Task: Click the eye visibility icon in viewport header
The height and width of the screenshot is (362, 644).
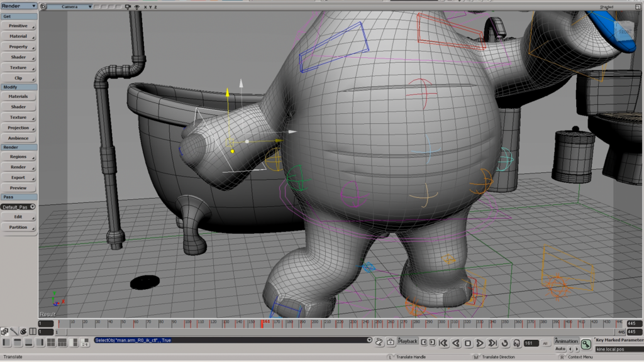Action: pos(136,7)
